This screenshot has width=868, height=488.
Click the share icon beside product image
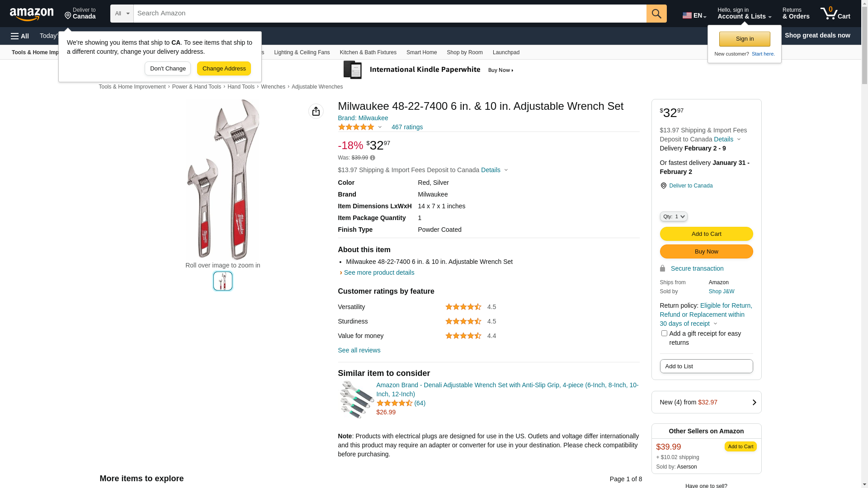click(x=316, y=111)
